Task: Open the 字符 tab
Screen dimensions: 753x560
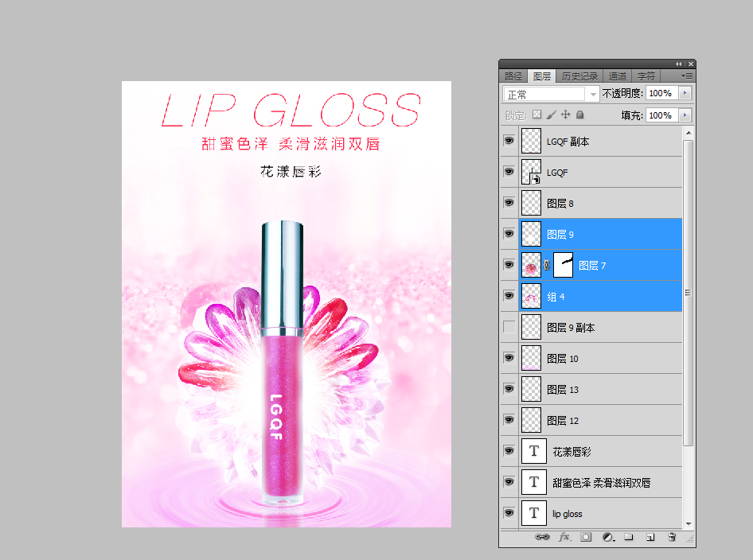Action: click(646, 76)
